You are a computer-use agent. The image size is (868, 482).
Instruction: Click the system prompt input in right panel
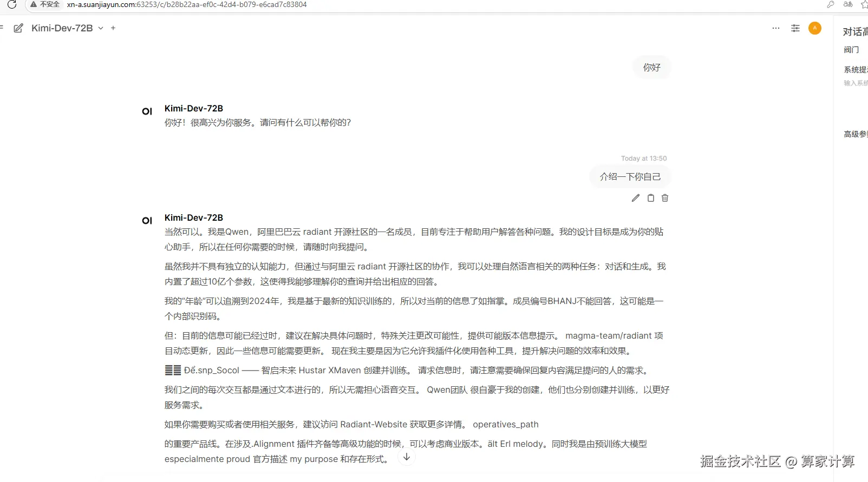click(856, 83)
